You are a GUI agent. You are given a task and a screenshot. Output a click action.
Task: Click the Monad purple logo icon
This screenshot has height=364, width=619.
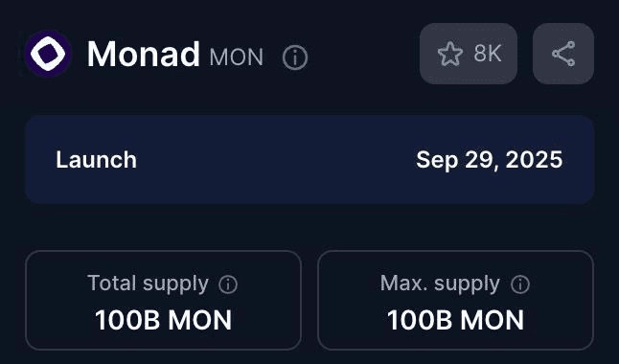48,54
